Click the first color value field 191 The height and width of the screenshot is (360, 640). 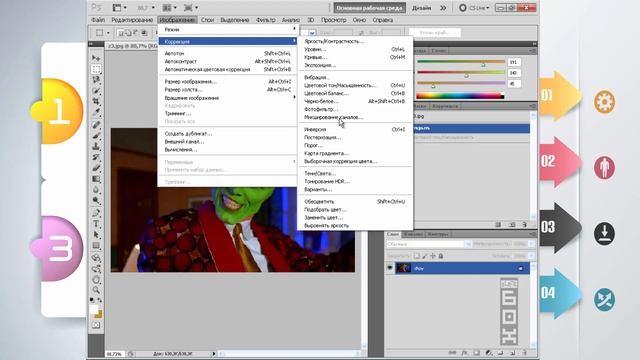pyautogui.click(x=513, y=62)
